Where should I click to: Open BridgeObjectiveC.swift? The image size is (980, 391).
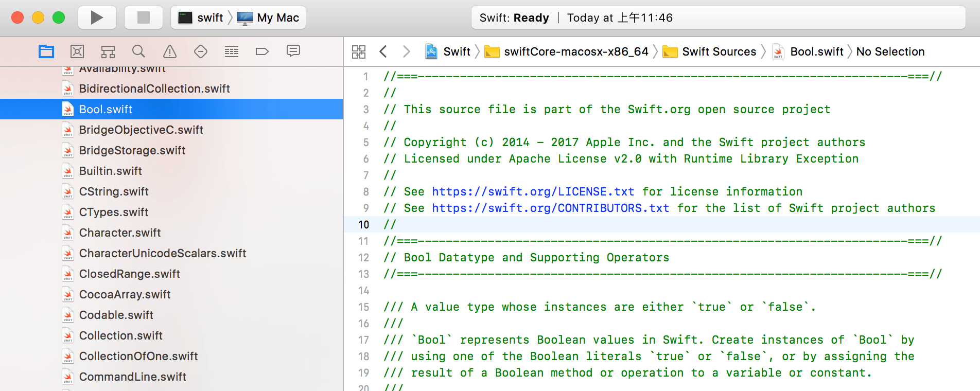tap(171, 130)
